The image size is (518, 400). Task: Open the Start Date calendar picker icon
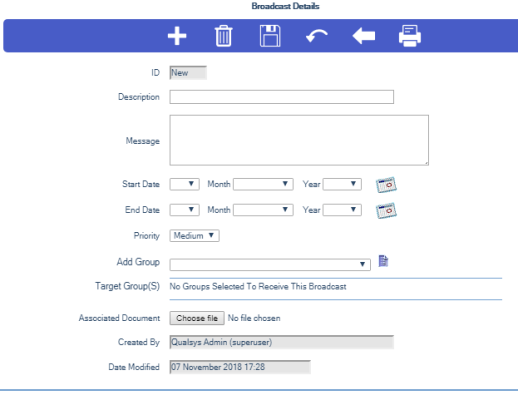[x=386, y=185]
